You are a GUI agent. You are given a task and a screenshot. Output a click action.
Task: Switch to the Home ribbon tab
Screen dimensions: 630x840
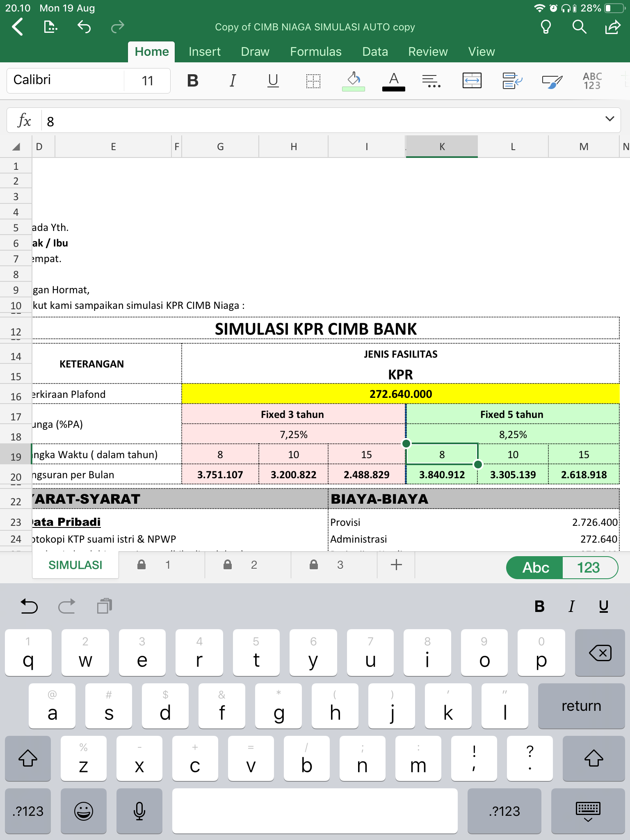[x=152, y=52]
